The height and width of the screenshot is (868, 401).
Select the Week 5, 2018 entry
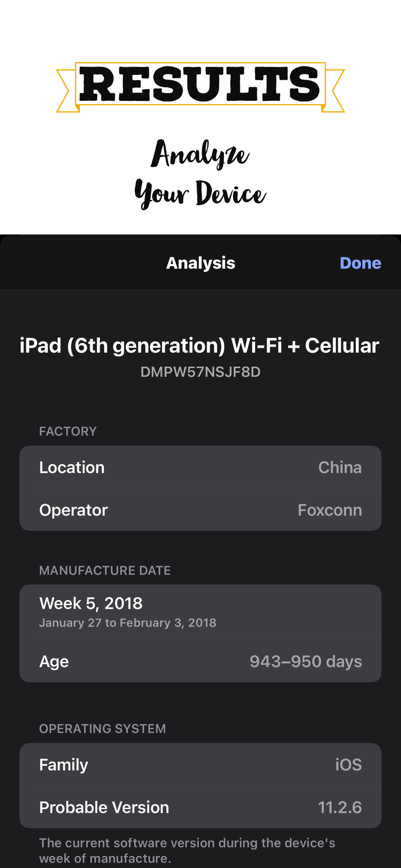(91, 603)
